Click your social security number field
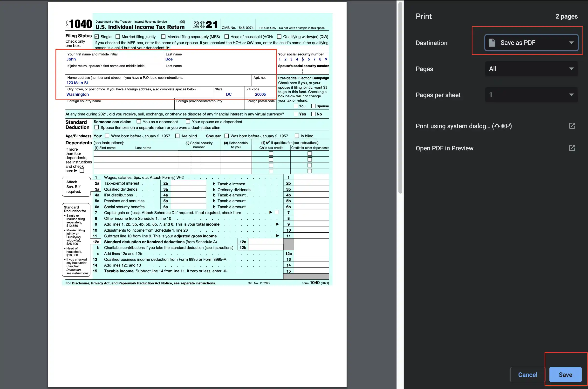Viewport: 588px width, 389px height. point(303,59)
